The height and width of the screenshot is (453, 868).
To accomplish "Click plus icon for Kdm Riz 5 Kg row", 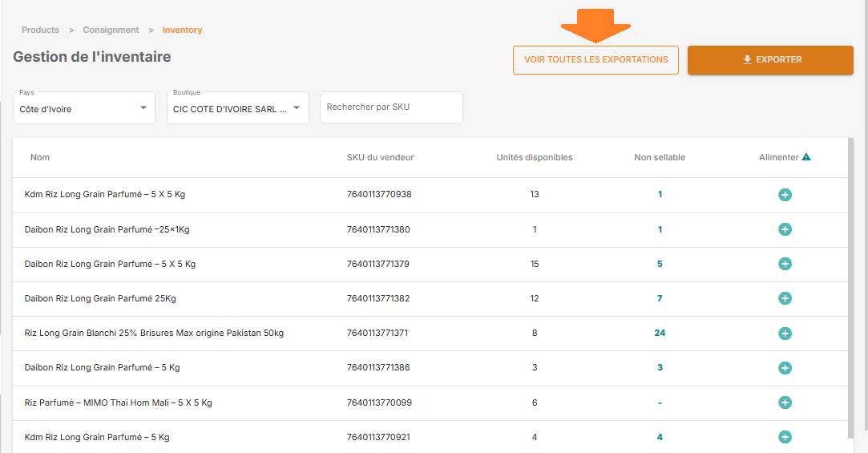I will [785, 437].
